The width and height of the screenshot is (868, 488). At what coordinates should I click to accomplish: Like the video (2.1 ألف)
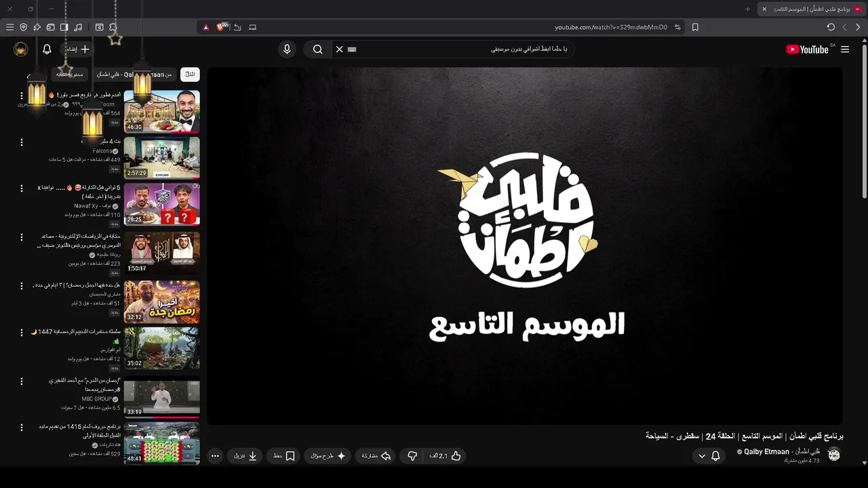(445, 456)
